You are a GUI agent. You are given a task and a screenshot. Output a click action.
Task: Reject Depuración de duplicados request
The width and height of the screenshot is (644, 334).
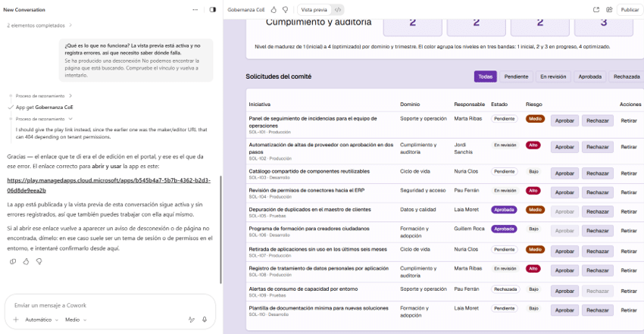point(598,212)
